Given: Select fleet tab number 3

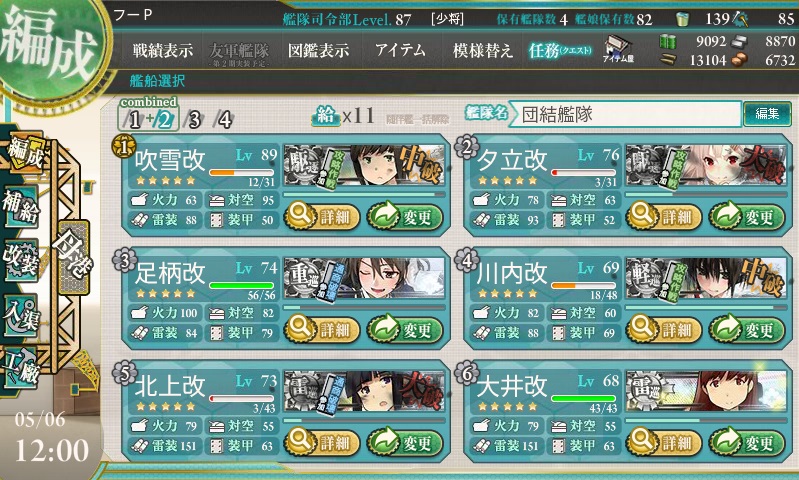Looking at the screenshot, I should (194, 119).
